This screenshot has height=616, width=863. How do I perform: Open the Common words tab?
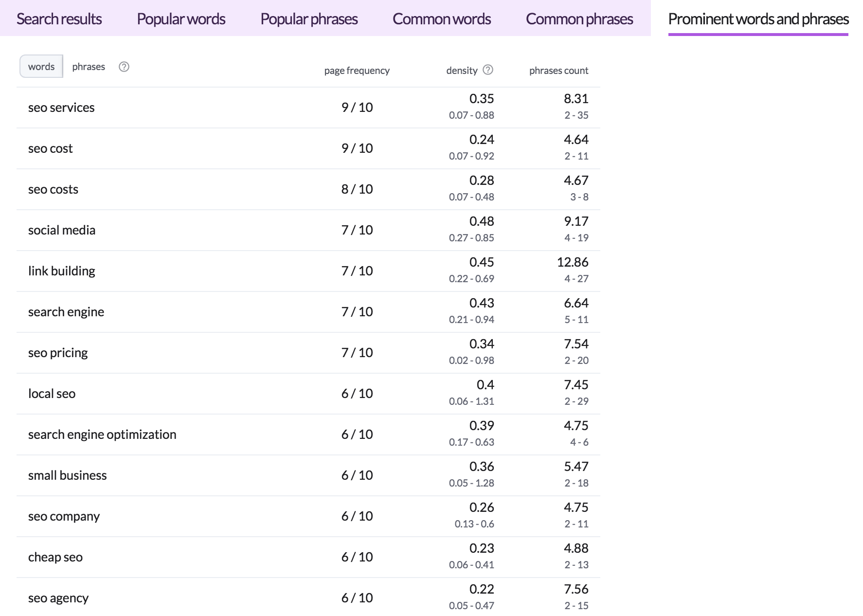point(442,19)
